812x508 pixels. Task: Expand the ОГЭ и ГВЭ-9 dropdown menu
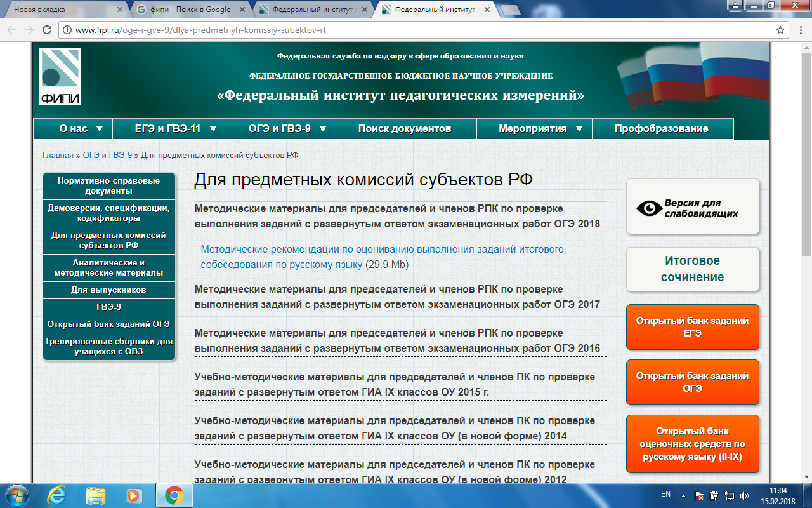click(x=287, y=129)
